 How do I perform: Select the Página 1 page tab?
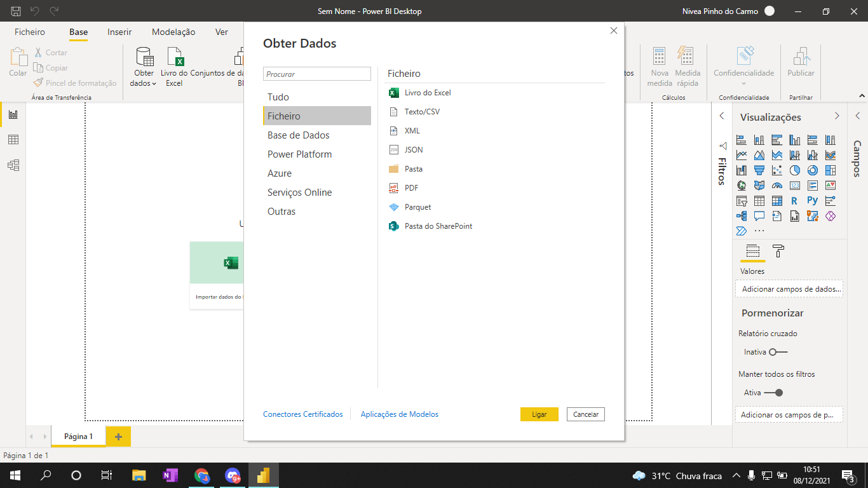coord(78,437)
